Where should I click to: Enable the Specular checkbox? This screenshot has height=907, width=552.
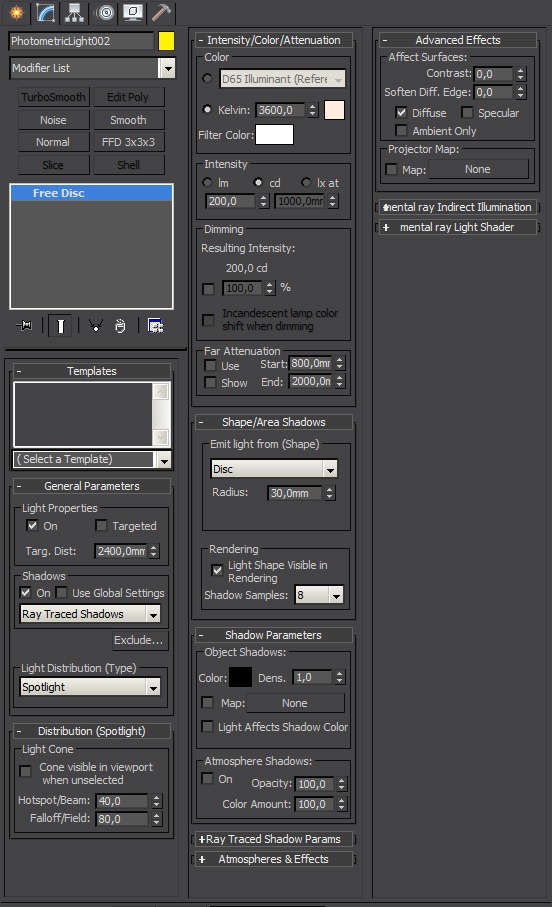[468, 112]
